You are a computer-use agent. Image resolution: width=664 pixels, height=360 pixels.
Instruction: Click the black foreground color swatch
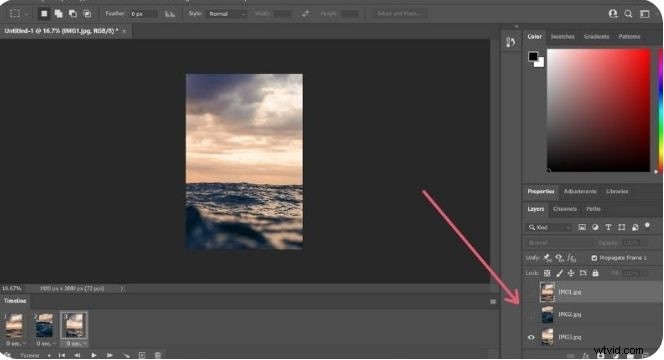(533, 56)
